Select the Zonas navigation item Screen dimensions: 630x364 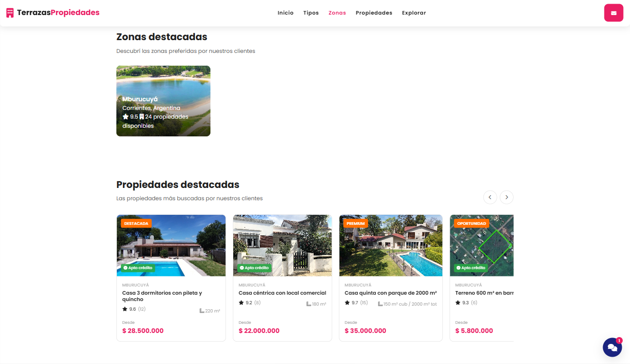click(337, 13)
